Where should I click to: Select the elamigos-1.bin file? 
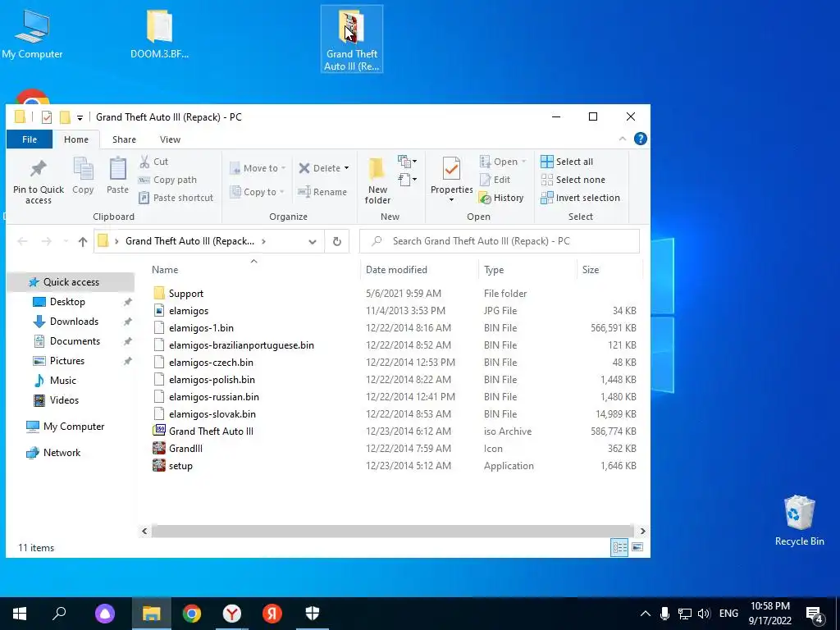[x=395, y=328]
